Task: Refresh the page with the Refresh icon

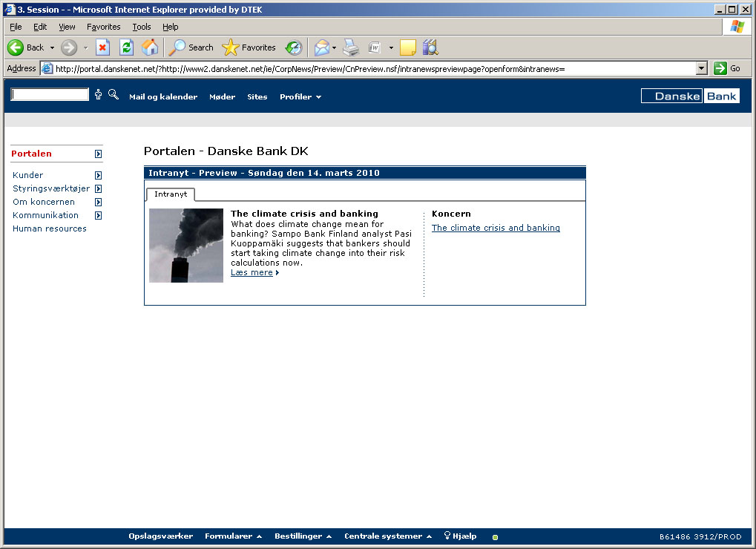Action: [x=126, y=47]
